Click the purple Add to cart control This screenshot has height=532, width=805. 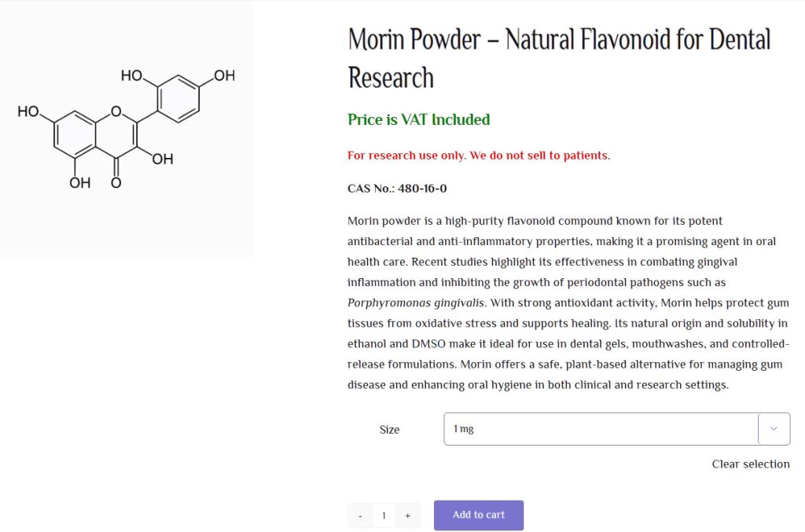pyautogui.click(x=478, y=515)
